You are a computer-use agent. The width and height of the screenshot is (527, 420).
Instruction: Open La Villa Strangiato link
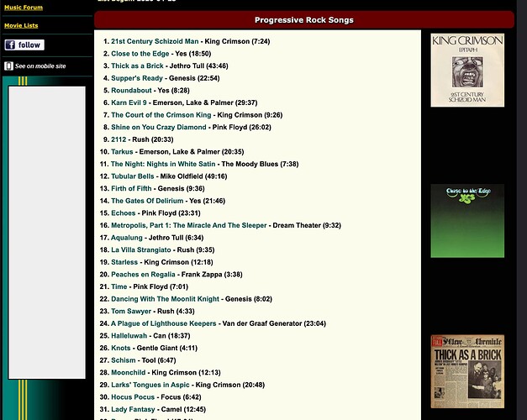point(141,250)
